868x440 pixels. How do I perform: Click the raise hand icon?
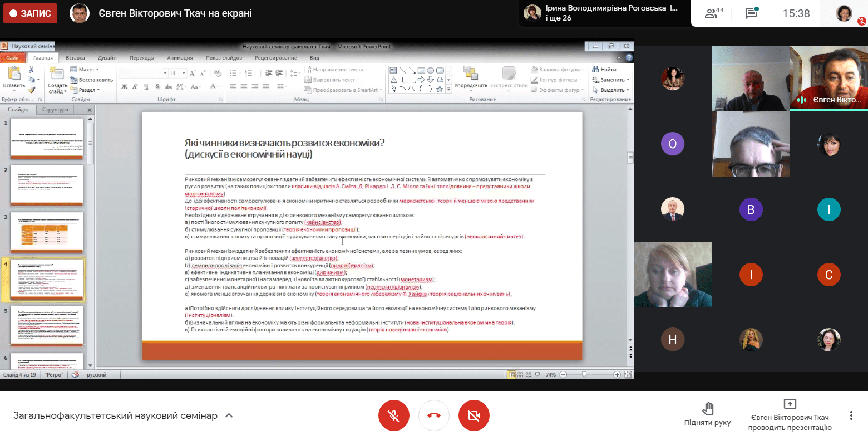coord(707,409)
